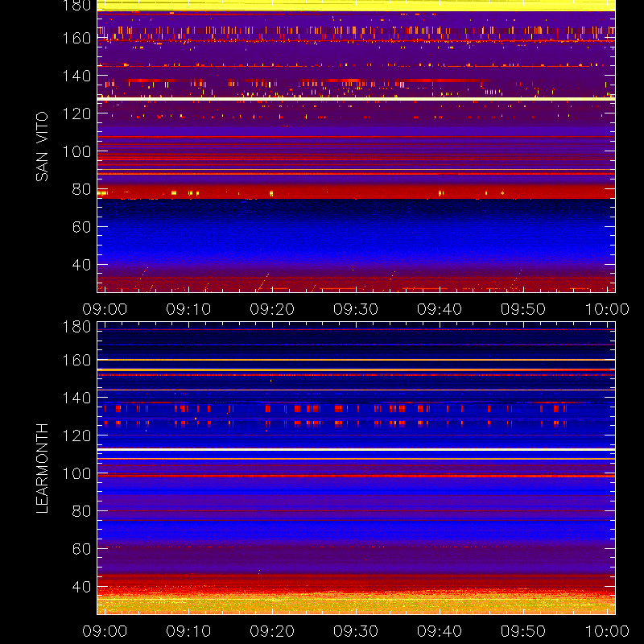Select the 180 tick label on Learmonth plot
644x644 pixels.
coord(76,327)
